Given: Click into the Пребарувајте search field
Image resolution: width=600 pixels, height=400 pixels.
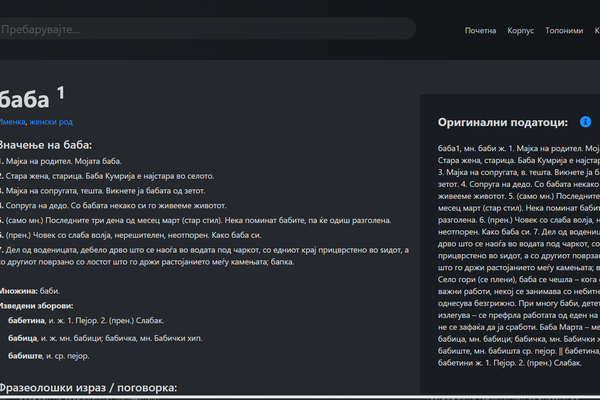Looking at the screenshot, I should pos(200,29).
